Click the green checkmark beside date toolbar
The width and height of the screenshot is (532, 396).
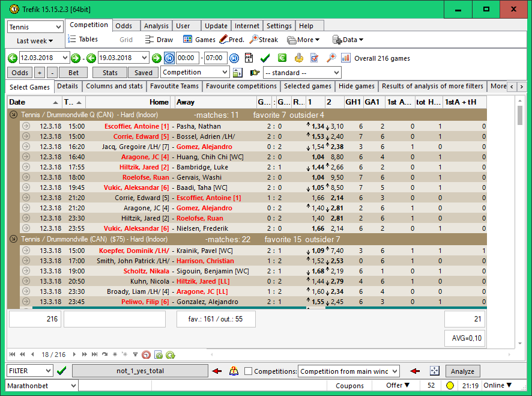(265, 58)
